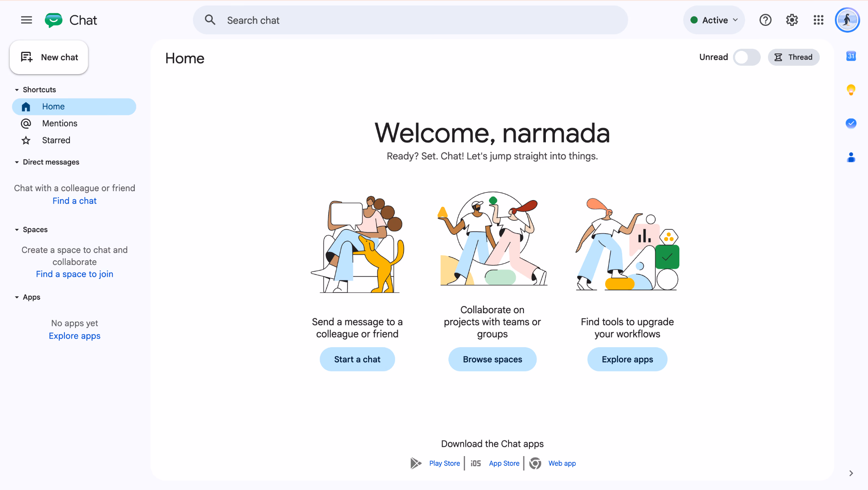Open the App Store download link
868x490 pixels.
click(504, 463)
